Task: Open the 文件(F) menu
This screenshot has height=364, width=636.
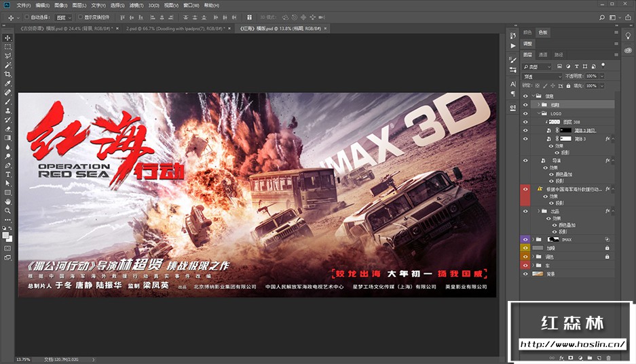Action: coord(23,5)
